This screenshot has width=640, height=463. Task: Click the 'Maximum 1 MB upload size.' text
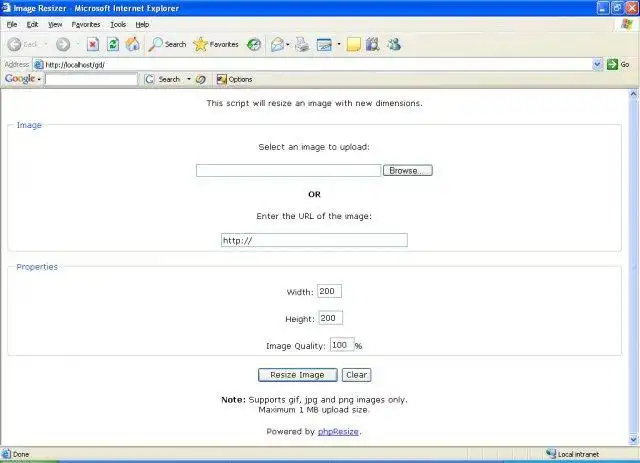coord(314,410)
